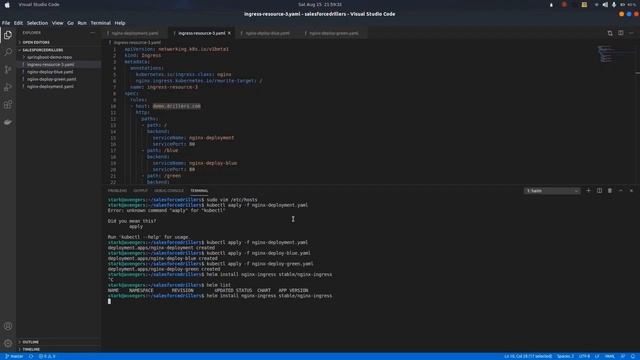Select the Terminal panel tab
Image resolution: width=640 pixels, height=360 pixels.
(199, 191)
